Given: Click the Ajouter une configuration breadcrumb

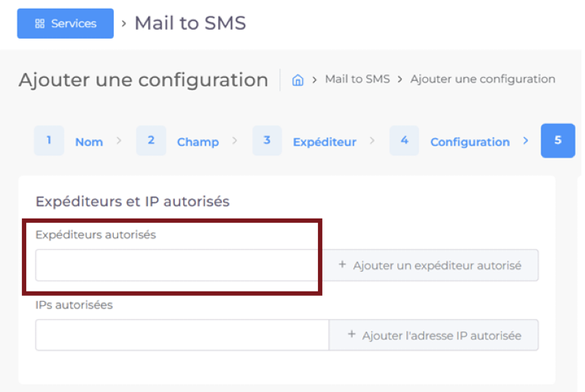Looking at the screenshot, I should point(483,79).
